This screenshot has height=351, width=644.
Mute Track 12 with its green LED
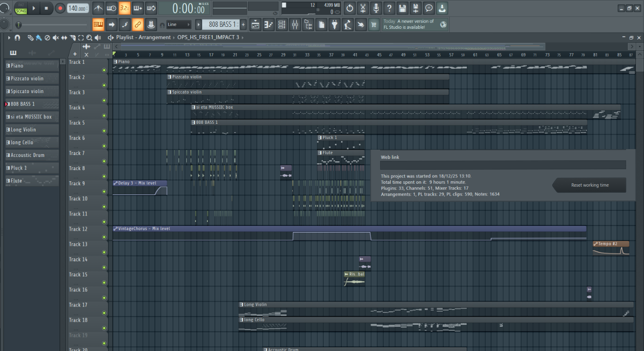click(x=104, y=237)
